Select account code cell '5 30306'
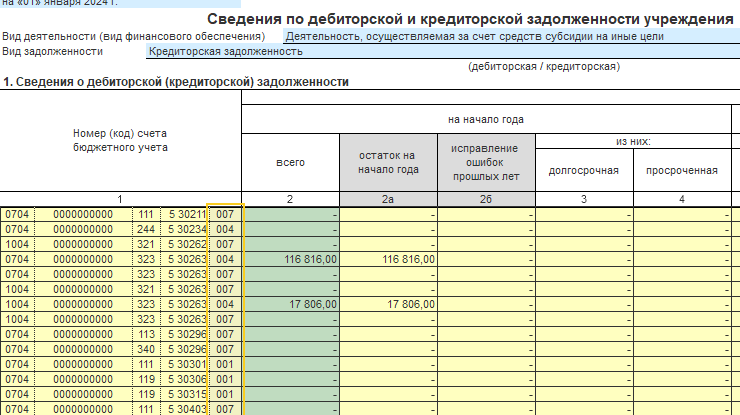The height and width of the screenshot is (415, 740). point(184,380)
